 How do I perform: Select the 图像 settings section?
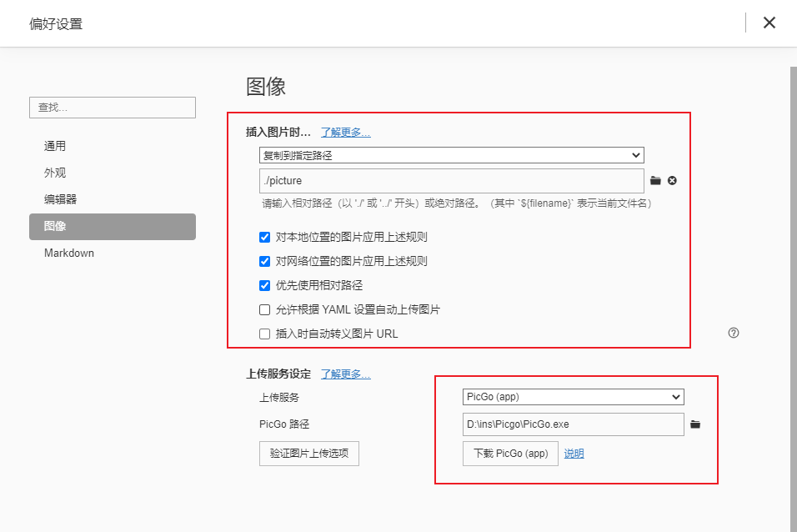[x=113, y=226]
